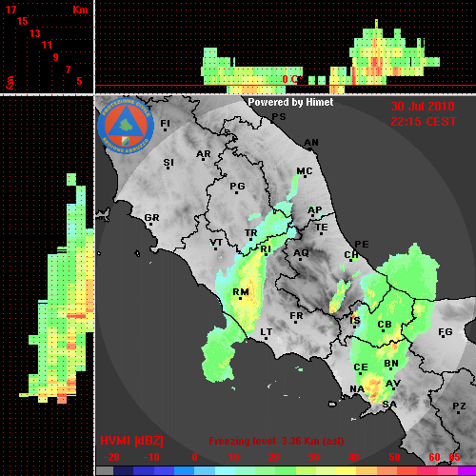Click the AR city label
Image resolution: width=476 pixels, height=476 pixels.
[204, 154]
